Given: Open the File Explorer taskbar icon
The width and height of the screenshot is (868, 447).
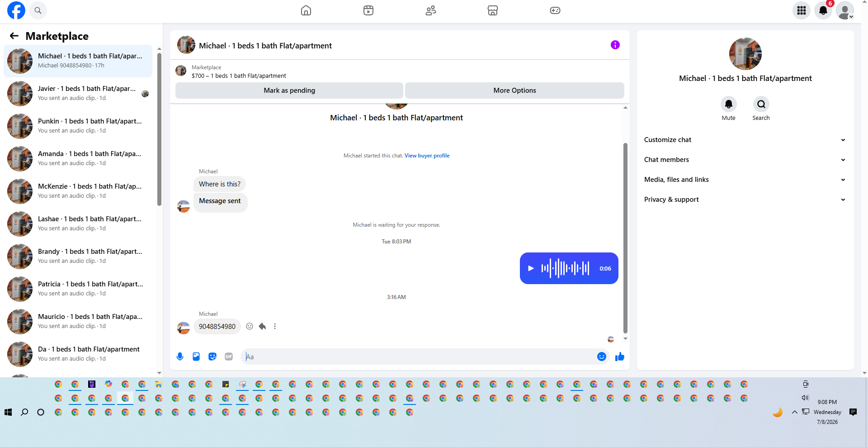Looking at the screenshot, I should coord(159,384).
